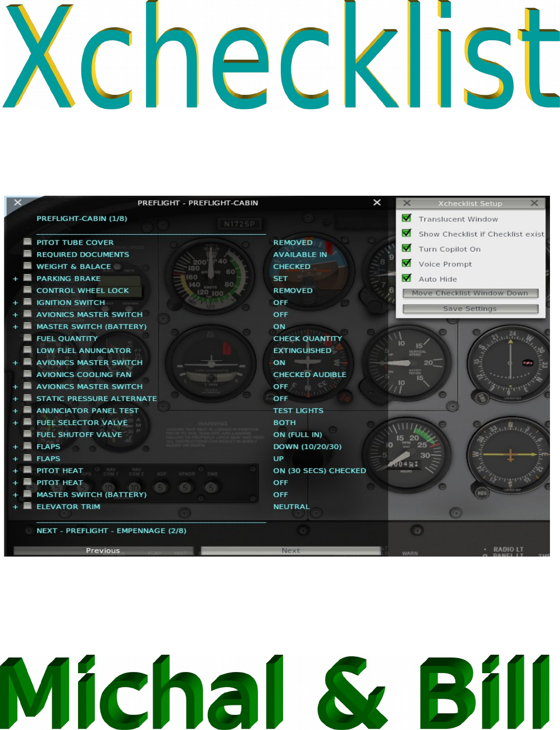The width and height of the screenshot is (560, 730).
Task: Click the DOWN (10/20/30) value
Action: click(308, 447)
